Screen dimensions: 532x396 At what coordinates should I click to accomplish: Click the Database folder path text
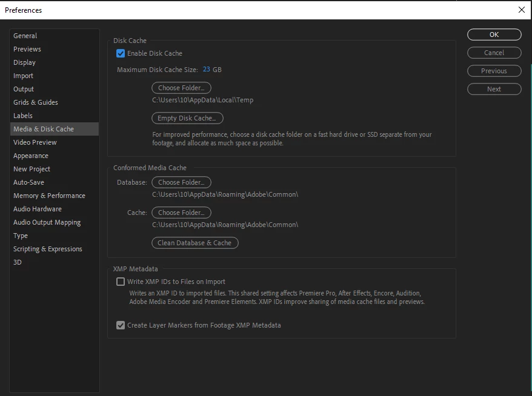(x=225, y=194)
